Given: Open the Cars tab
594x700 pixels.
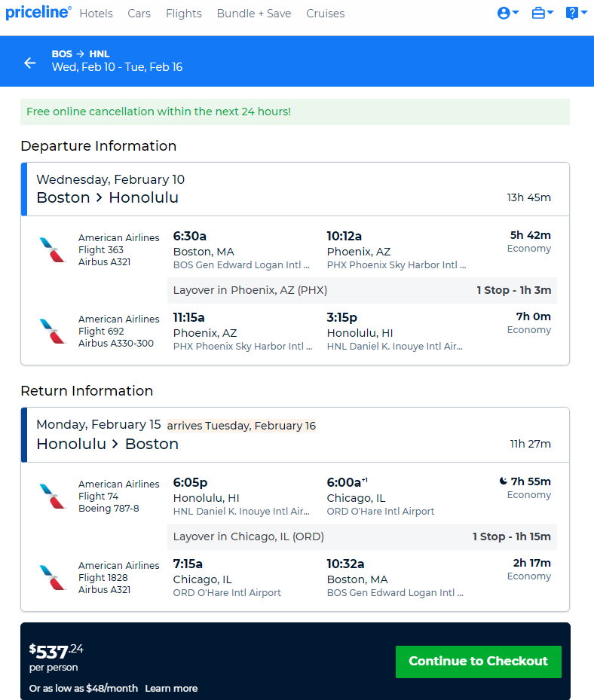Looking at the screenshot, I should pos(139,14).
